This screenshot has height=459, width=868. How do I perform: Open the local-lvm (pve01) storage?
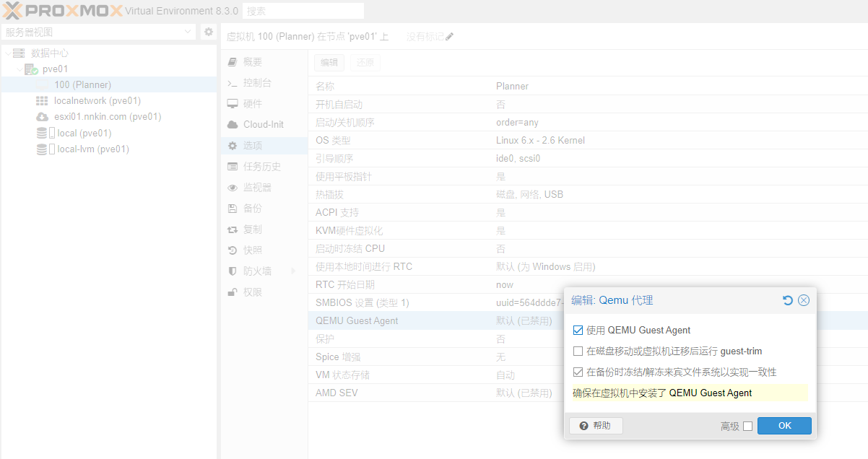92,149
